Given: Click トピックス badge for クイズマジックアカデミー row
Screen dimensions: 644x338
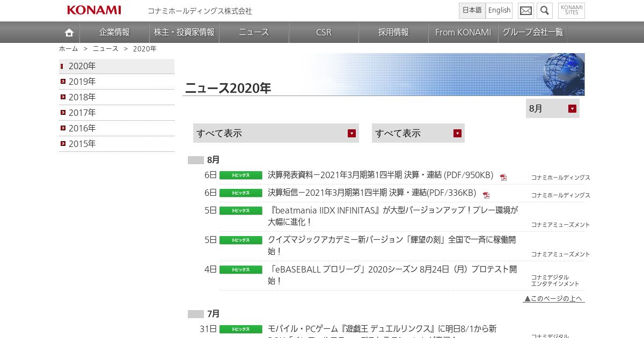Looking at the screenshot, I should point(241,240).
